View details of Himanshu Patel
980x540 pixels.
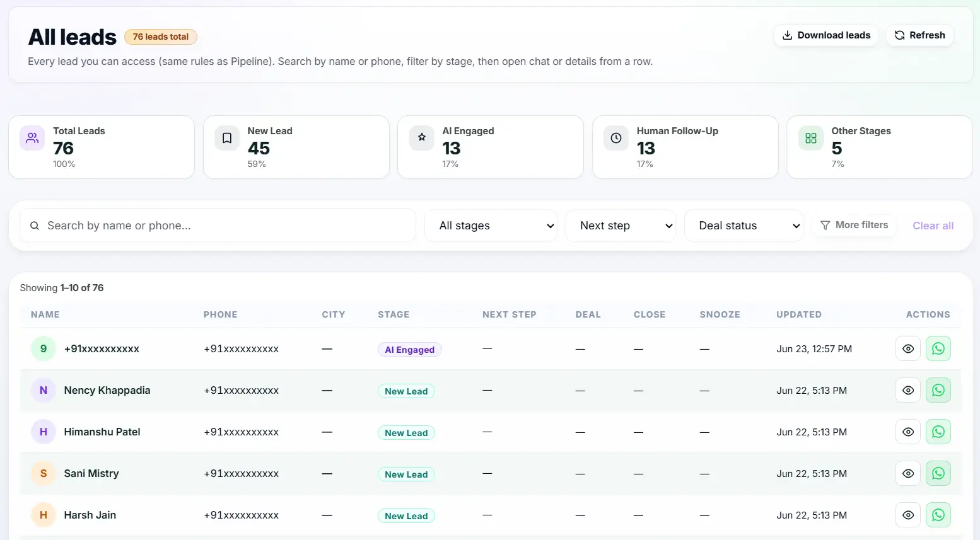[908, 432]
